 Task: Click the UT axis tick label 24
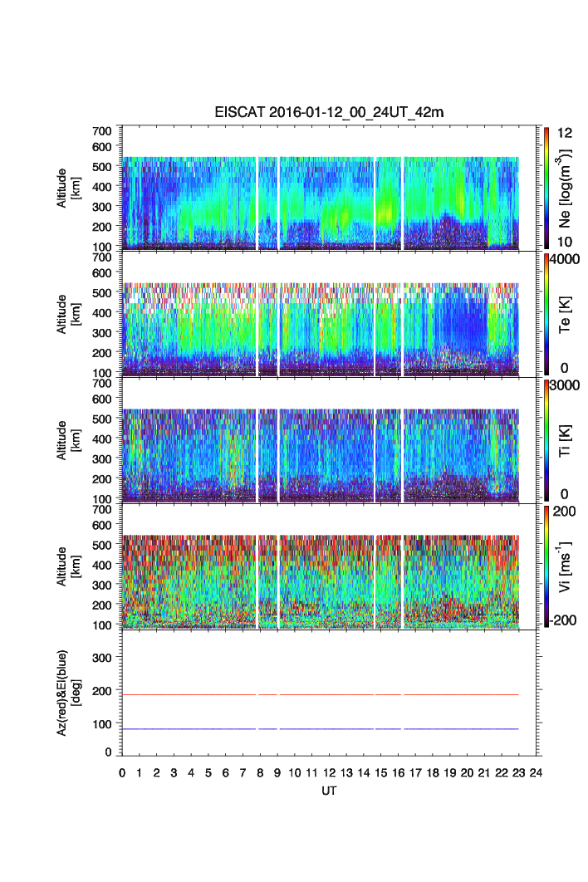(x=537, y=773)
